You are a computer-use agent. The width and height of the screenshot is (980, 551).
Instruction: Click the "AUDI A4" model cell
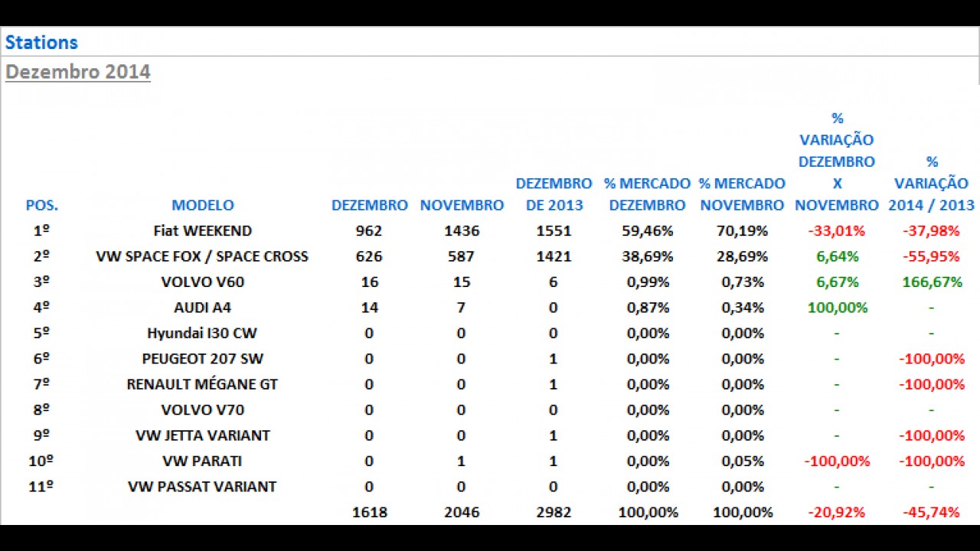click(203, 308)
